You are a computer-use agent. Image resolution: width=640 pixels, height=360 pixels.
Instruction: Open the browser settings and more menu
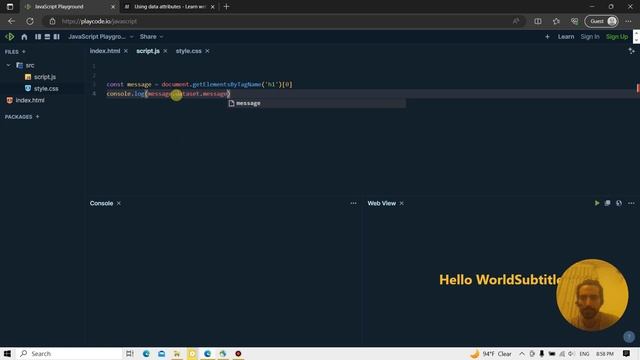pos(628,21)
